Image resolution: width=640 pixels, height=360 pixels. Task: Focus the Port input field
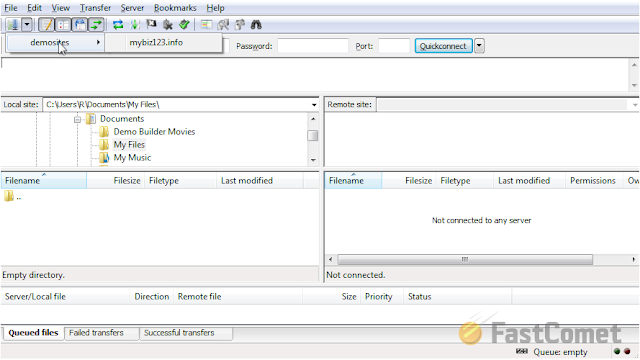point(394,46)
